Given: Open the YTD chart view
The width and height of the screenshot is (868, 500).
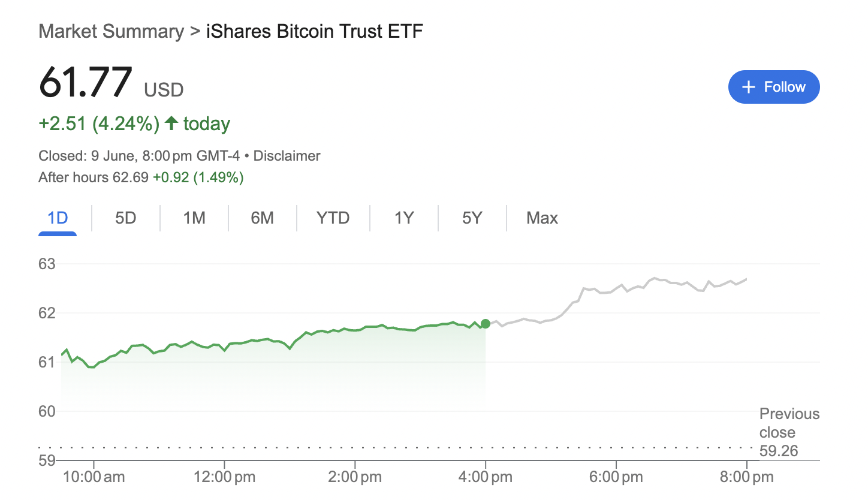Looking at the screenshot, I should (333, 218).
